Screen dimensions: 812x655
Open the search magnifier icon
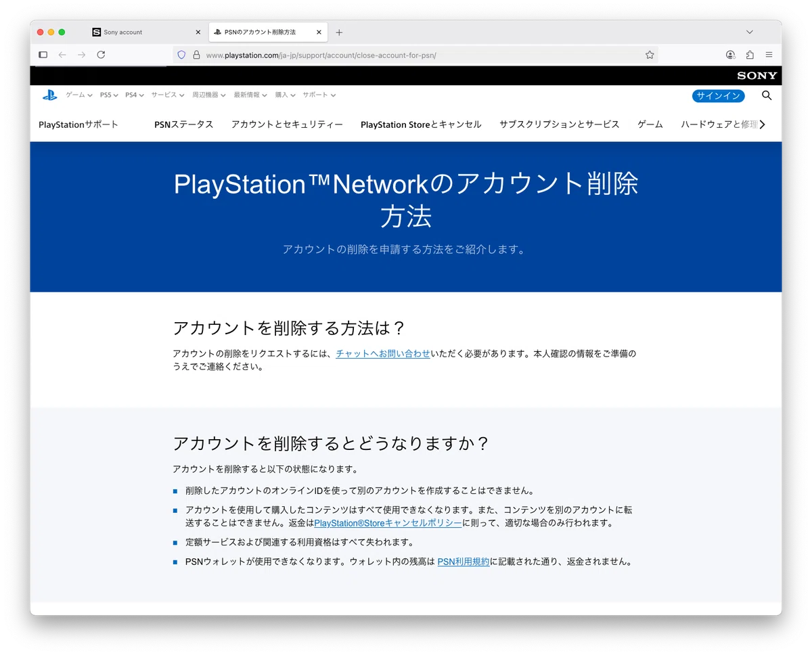click(x=767, y=95)
